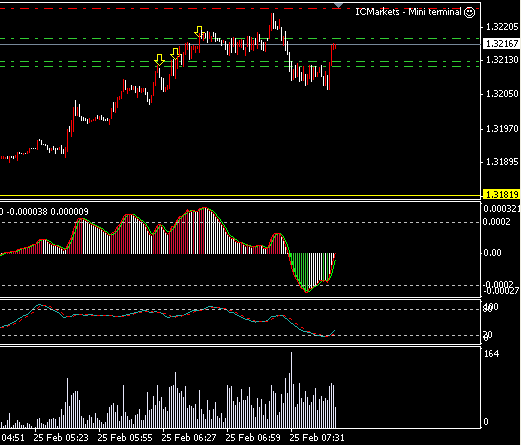
Task: Click the tallest volume bar
Action: tap(291, 390)
